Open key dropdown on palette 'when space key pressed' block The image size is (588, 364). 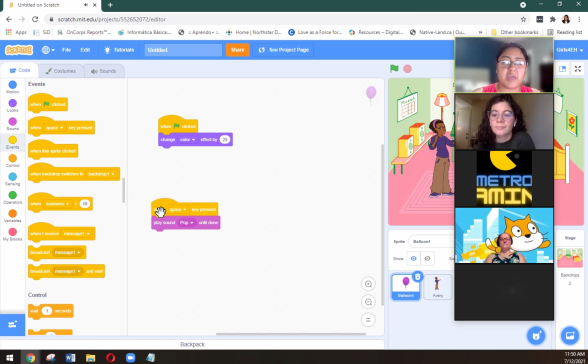54,128
